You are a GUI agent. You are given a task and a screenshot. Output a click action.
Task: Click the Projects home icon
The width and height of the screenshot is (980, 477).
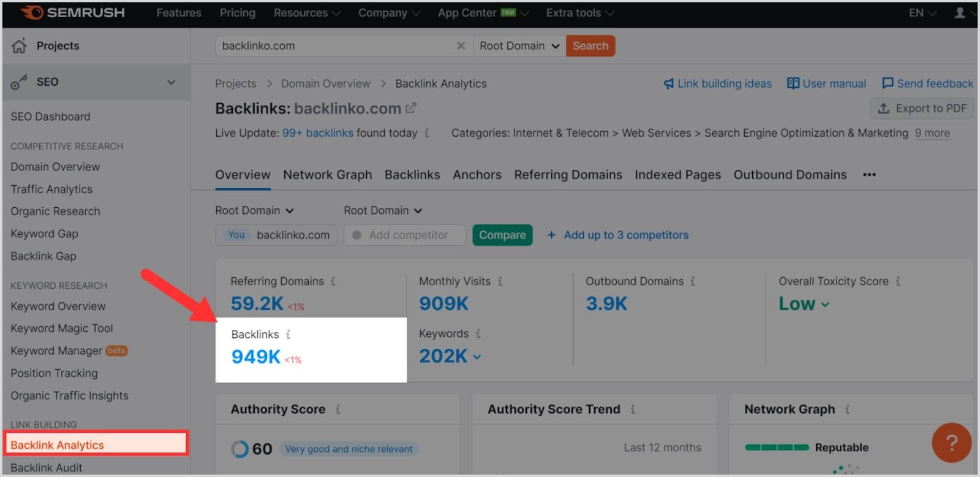(20, 46)
